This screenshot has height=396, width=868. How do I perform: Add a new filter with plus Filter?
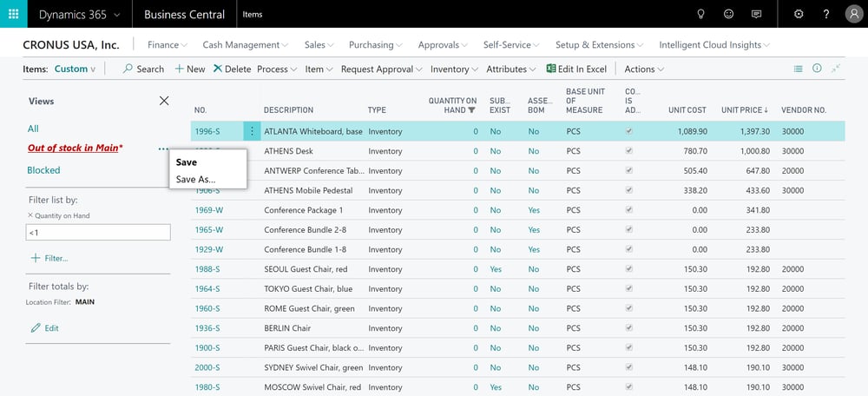[x=49, y=258]
